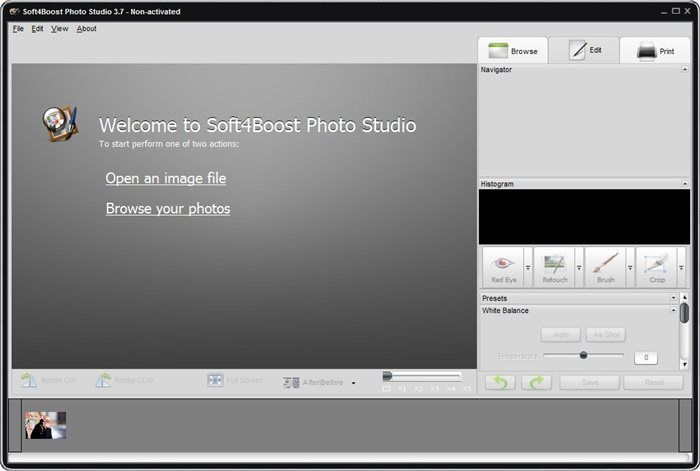Select the Crop tool
The width and height of the screenshot is (700, 471).
pos(657,267)
